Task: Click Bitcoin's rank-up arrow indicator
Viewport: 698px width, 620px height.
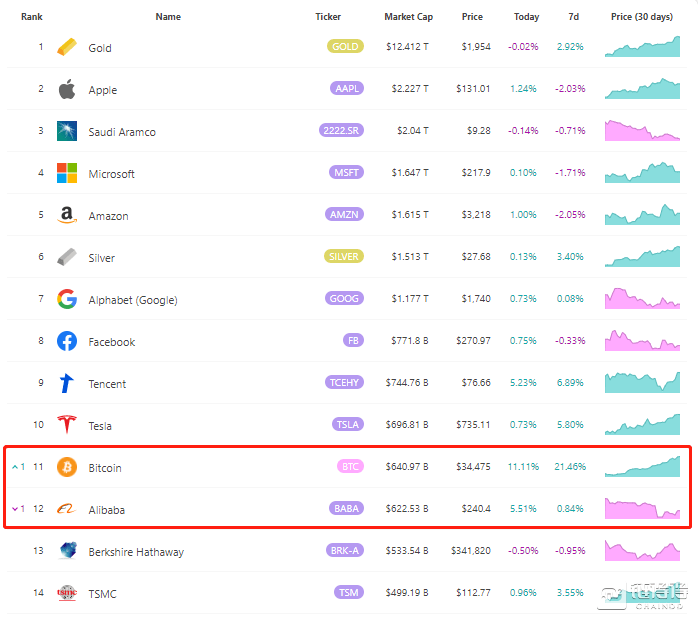Action: point(18,467)
